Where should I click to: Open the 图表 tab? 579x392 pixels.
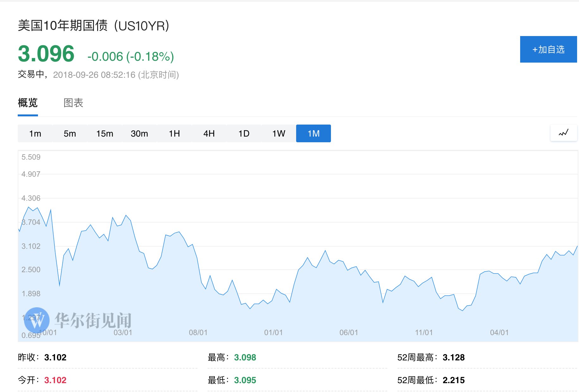[x=73, y=103]
